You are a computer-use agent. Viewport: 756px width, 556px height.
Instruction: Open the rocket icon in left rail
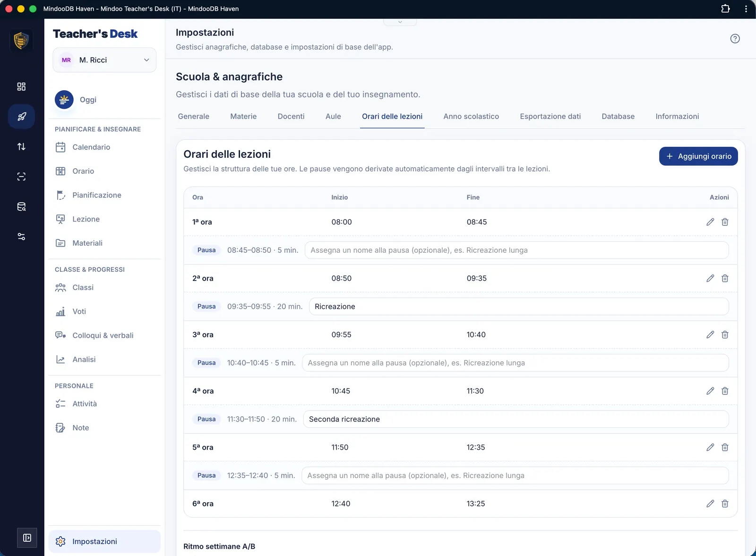point(21,117)
